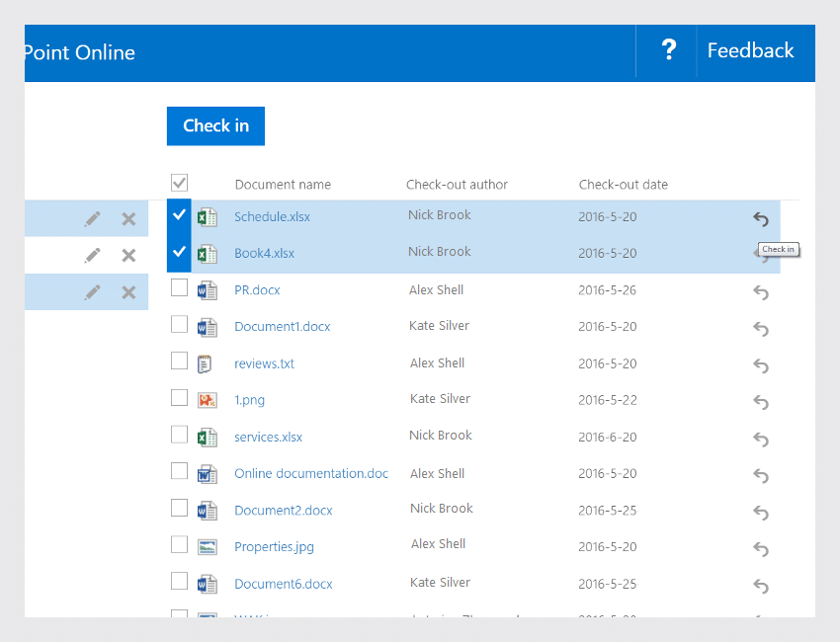Check the PR.docx row checkbox
The image size is (840, 642).
point(180,287)
